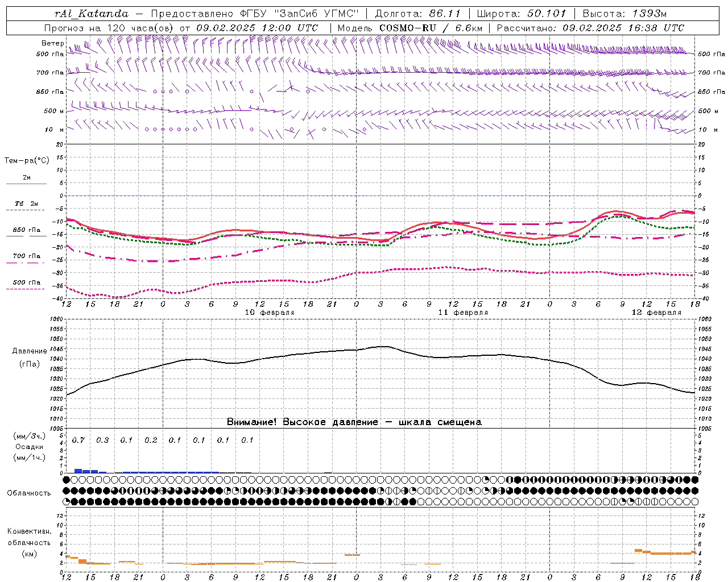The width and height of the screenshot is (728, 582).
Task: Select the 700 гПа temperature legend entry
Action: point(27,256)
